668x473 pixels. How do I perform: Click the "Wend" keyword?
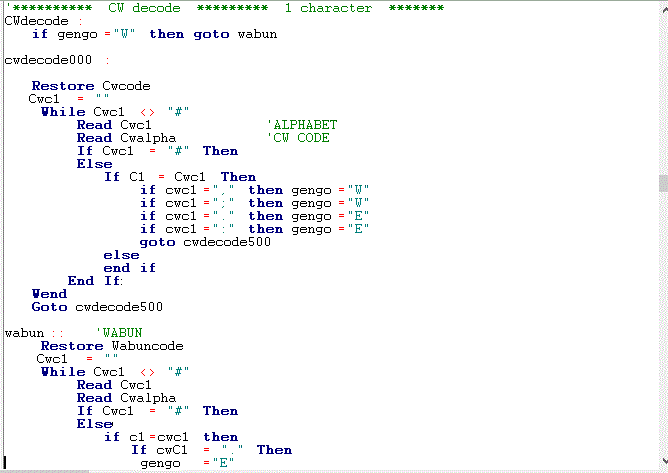[x=49, y=294]
